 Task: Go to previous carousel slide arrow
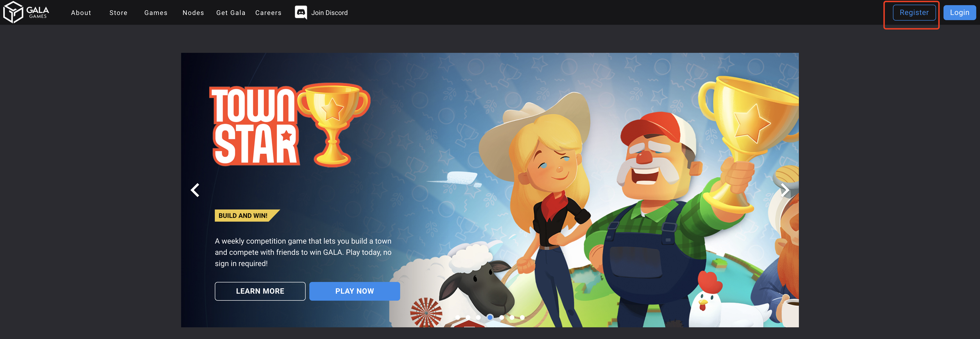click(195, 190)
